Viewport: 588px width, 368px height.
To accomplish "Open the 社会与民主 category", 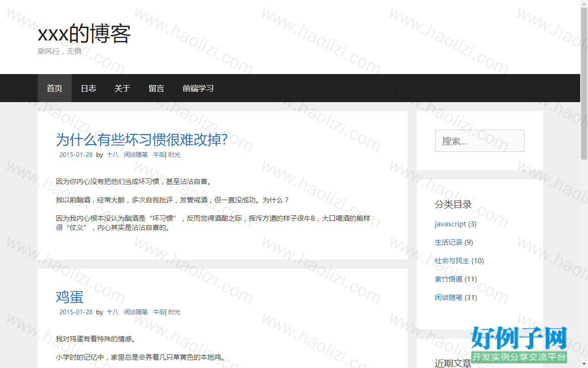I will pyautogui.click(x=452, y=261).
